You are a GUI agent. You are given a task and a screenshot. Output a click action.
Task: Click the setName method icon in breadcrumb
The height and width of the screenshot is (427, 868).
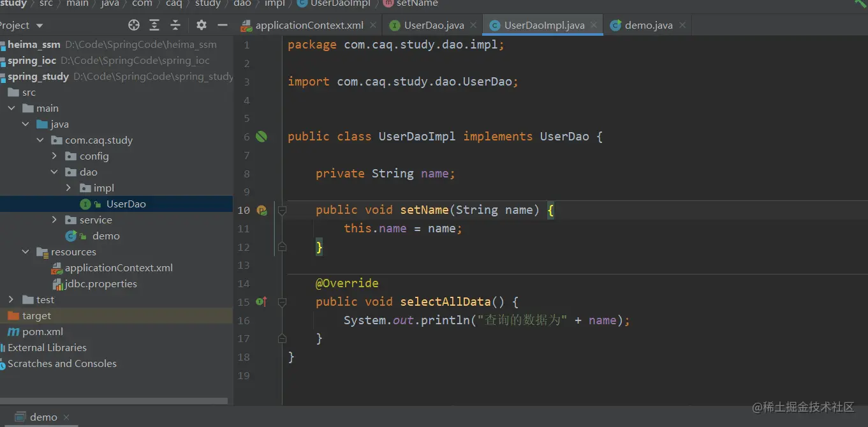[x=388, y=3]
